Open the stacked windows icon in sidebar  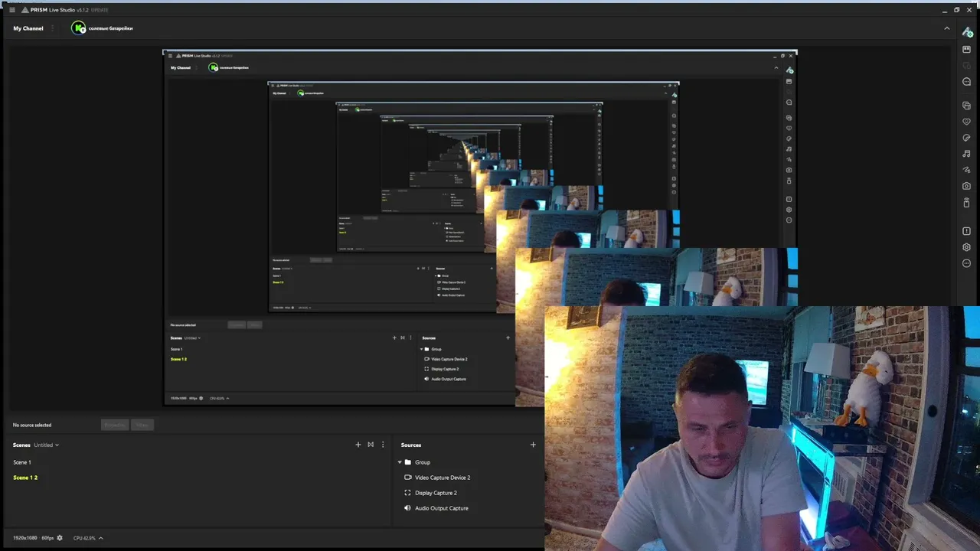966,106
